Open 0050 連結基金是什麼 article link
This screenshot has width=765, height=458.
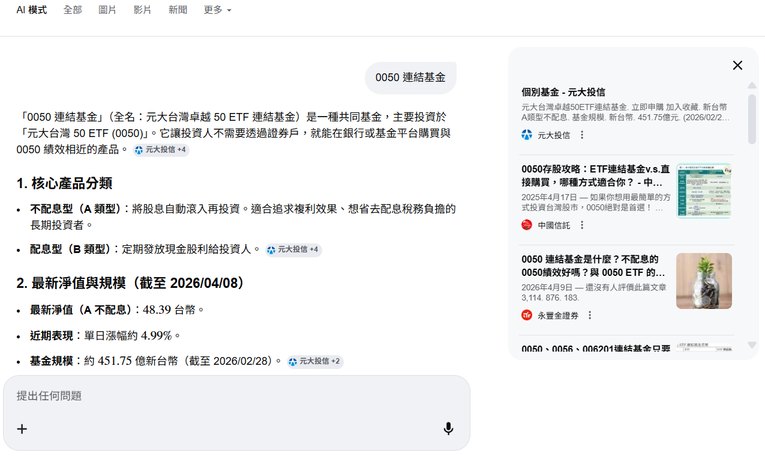click(593, 266)
